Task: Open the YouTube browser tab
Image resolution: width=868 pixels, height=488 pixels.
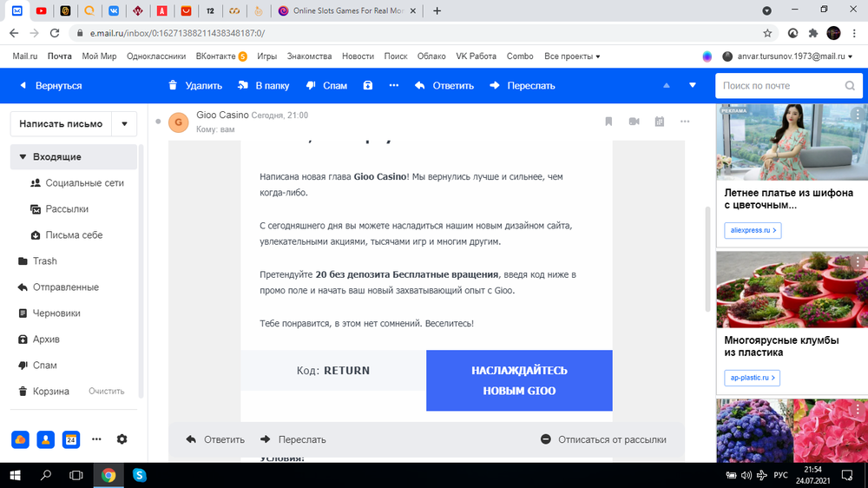Action: click(x=41, y=10)
